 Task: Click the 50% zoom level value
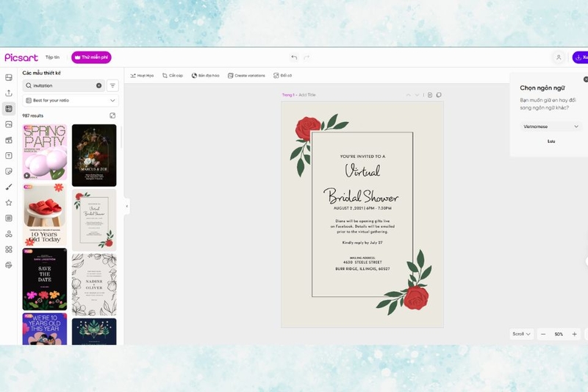[x=559, y=334]
